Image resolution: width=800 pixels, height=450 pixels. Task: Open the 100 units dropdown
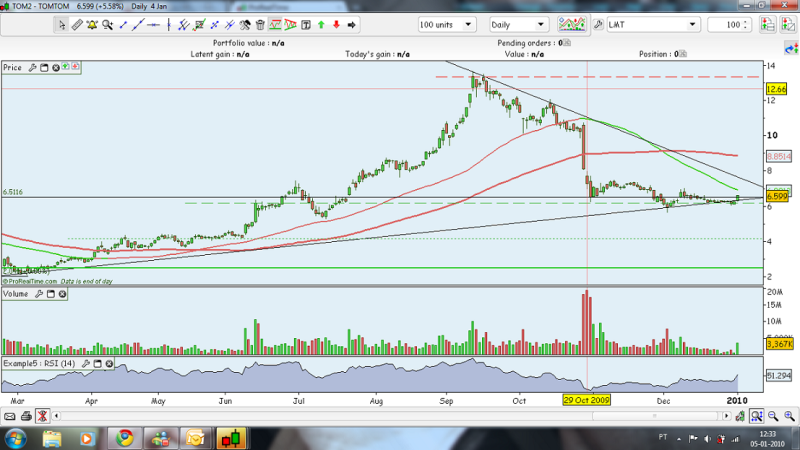[x=447, y=24]
